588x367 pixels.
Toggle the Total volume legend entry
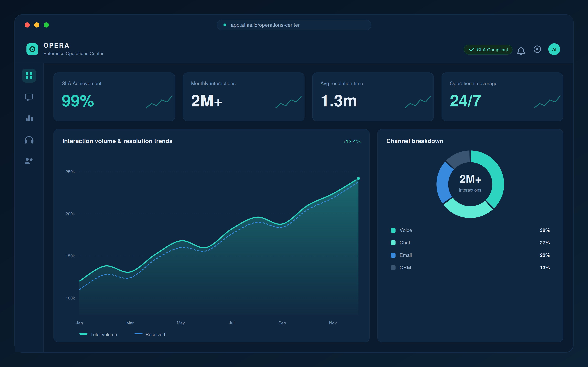(98, 335)
